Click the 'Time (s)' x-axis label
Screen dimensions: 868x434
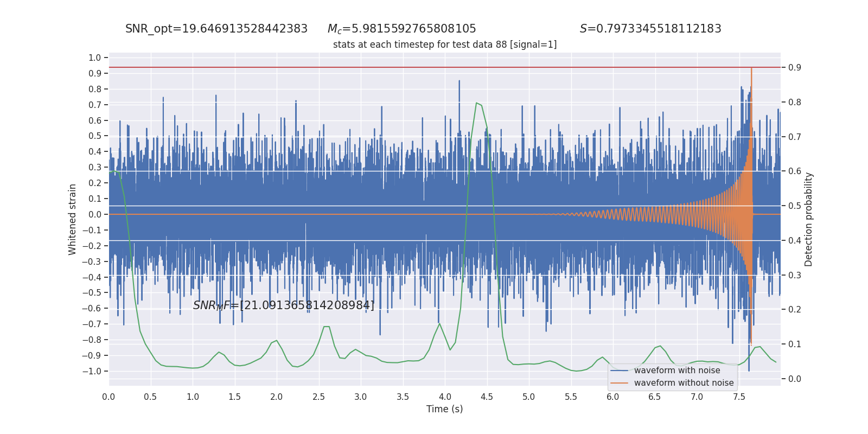pos(445,409)
